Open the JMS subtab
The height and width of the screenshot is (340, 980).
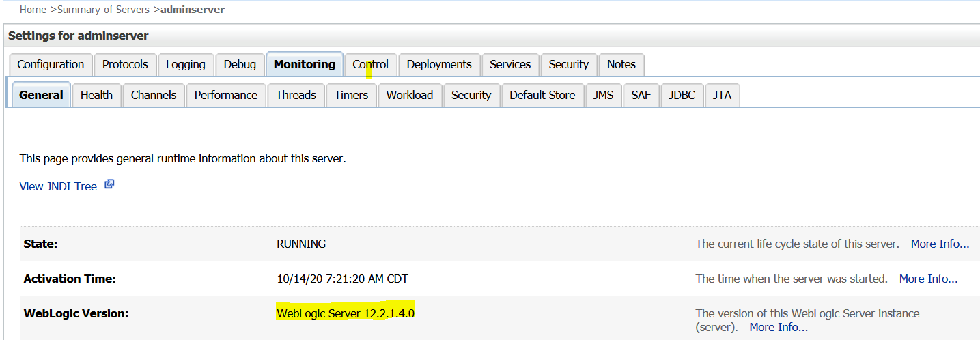point(603,96)
